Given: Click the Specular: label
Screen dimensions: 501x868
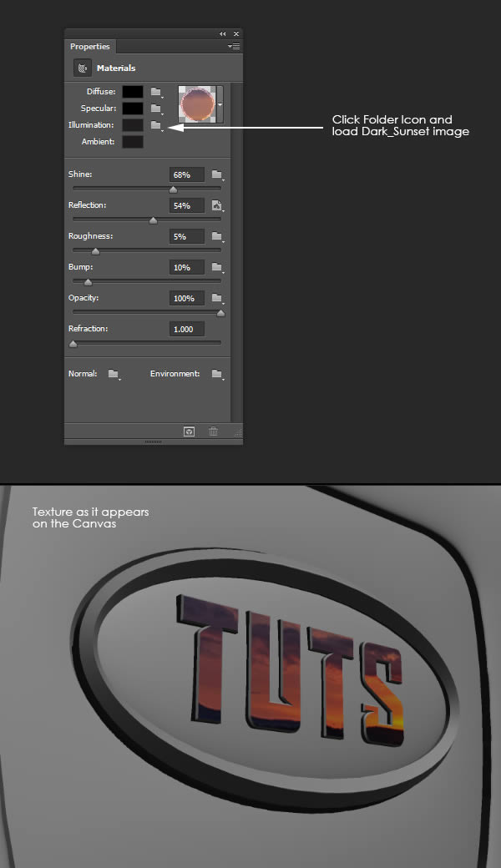Looking at the screenshot, I should (x=99, y=108).
